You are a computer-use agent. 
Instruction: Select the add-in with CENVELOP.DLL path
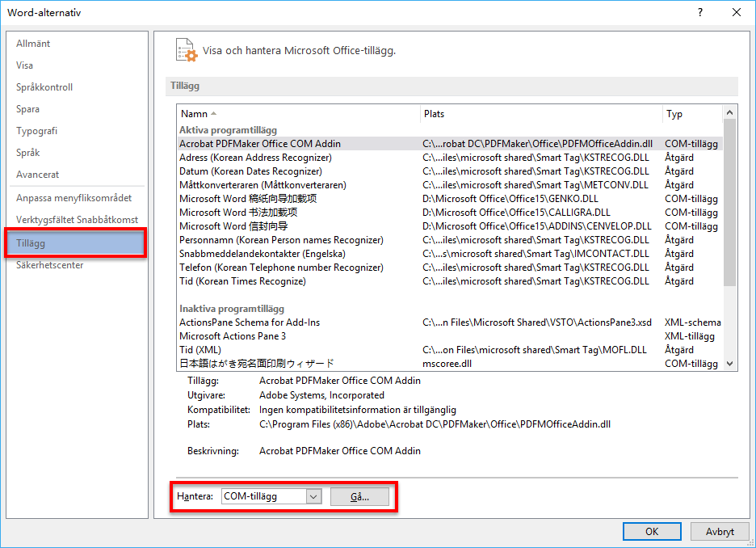tap(450, 226)
